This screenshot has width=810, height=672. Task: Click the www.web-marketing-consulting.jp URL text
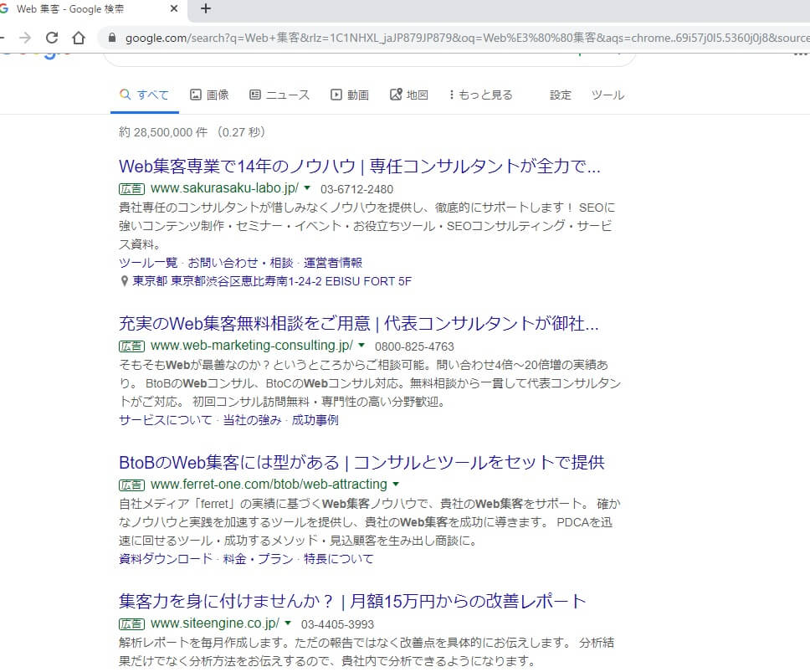pos(252,346)
